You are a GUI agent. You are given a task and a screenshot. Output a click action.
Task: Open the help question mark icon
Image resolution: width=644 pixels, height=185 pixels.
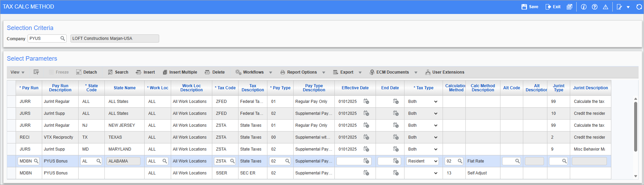(595, 7)
